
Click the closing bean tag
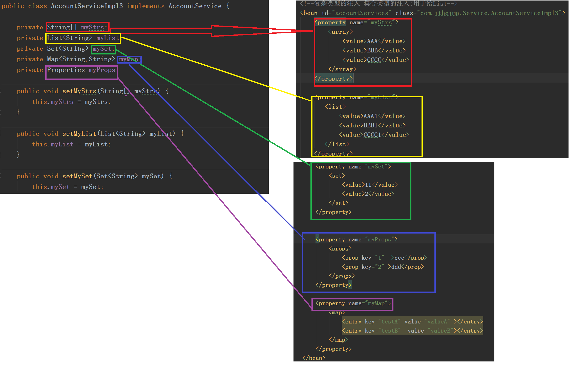[314, 358]
